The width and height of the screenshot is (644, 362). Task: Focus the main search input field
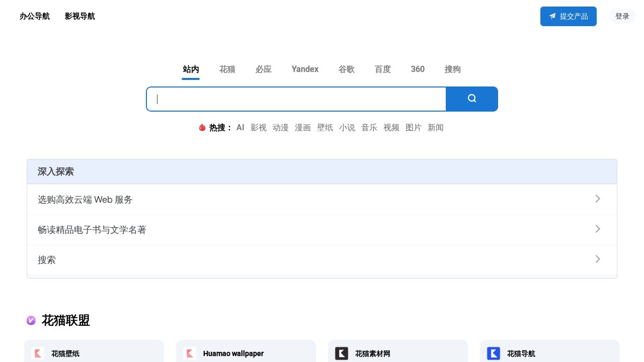tap(296, 99)
